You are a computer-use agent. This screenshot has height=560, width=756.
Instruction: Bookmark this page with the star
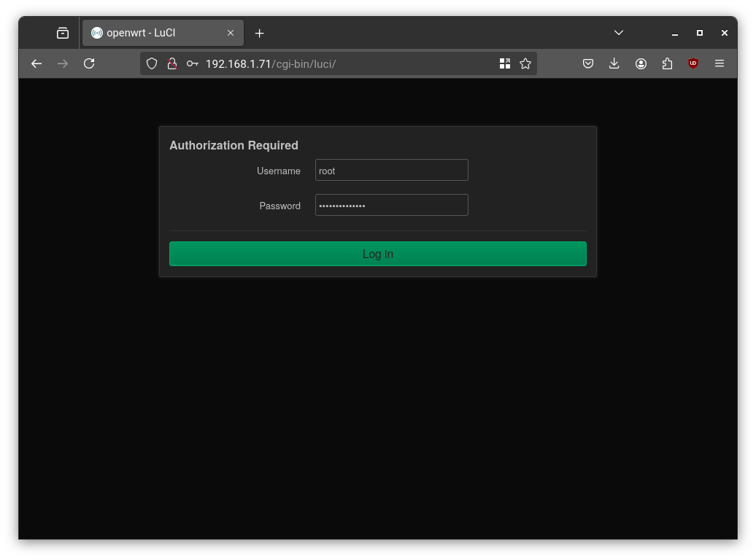click(x=525, y=63)
